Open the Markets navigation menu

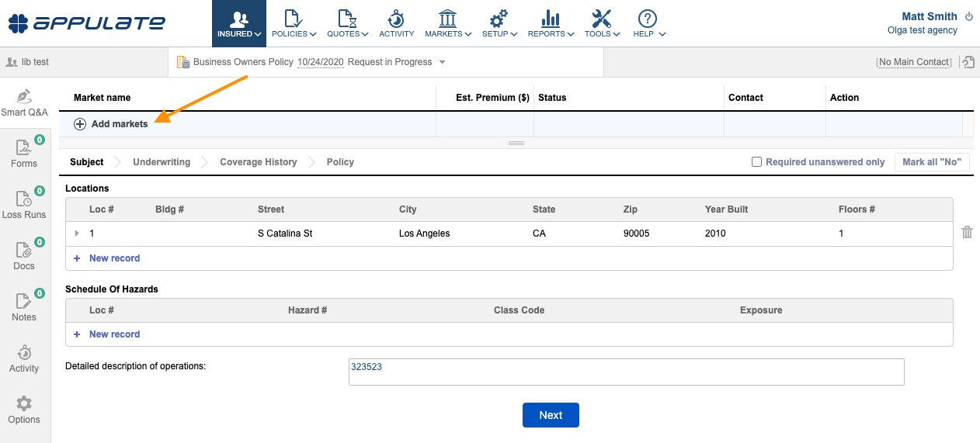tap(448, 23)
